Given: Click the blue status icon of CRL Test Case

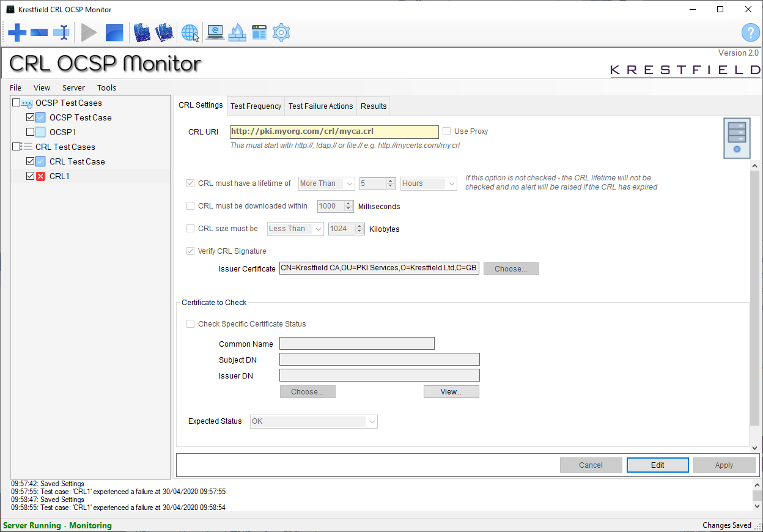Looking at the screenshot, I should click(40, 161).
